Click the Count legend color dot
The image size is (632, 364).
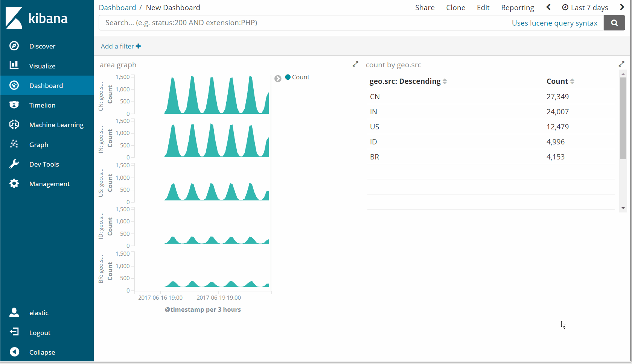(288, 77)
